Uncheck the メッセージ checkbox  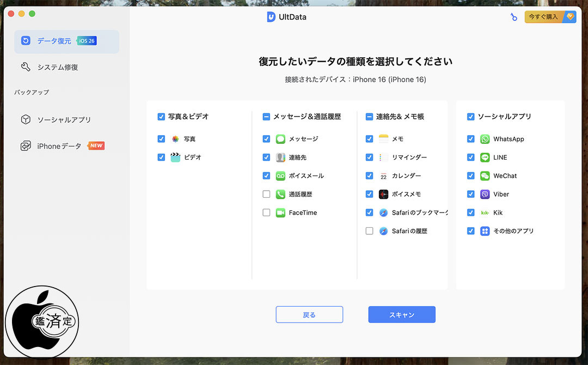(266, 139)
